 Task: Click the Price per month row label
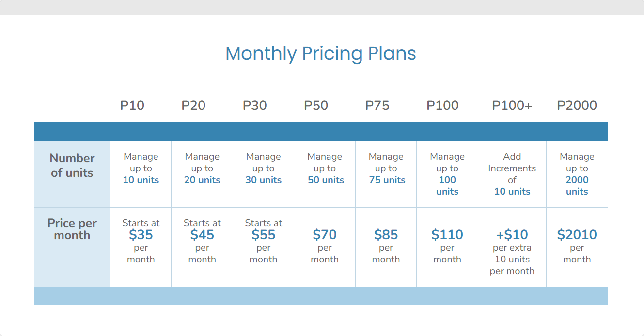coord(72,229)
